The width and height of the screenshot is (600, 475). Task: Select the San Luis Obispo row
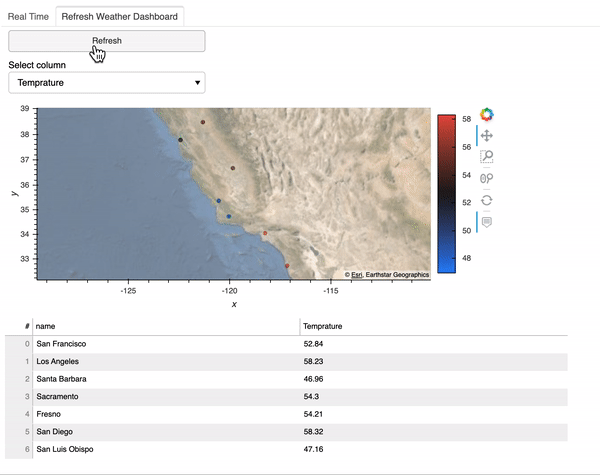click(x=286, y=450)
